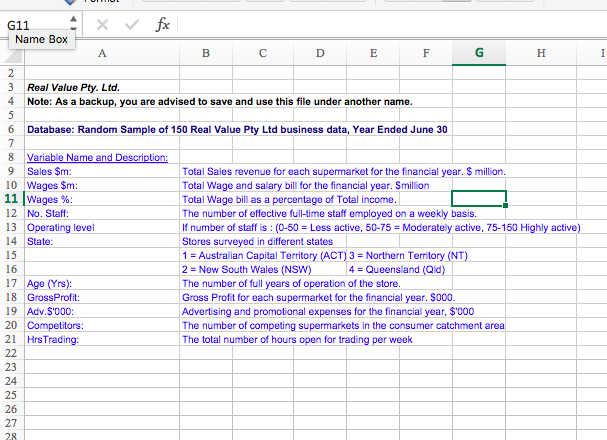This screenshot has height=440, width=607.
Task: Select all cells via corner triangle
Action: coord(12,54)
